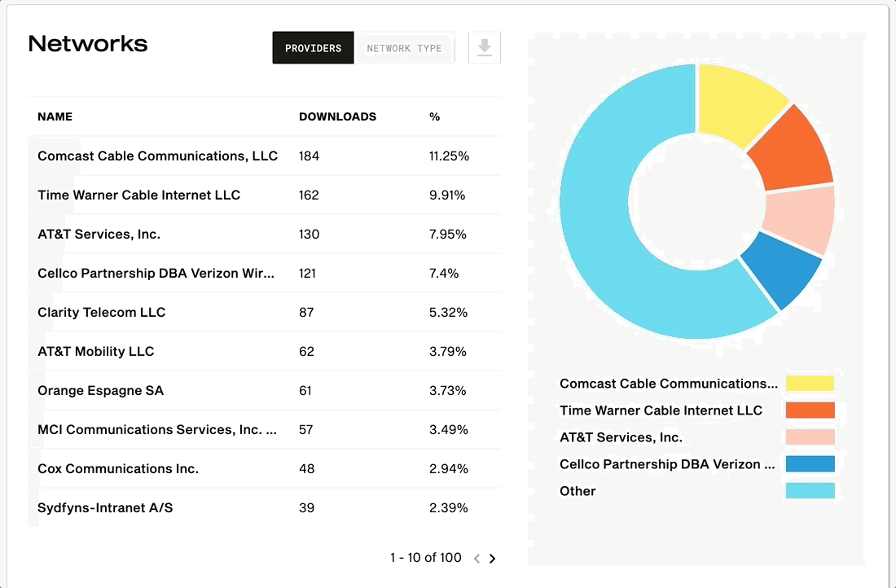896x588 pixels.
Task: Click the Time Warner orange legend swatch
Action: point(810,410)
